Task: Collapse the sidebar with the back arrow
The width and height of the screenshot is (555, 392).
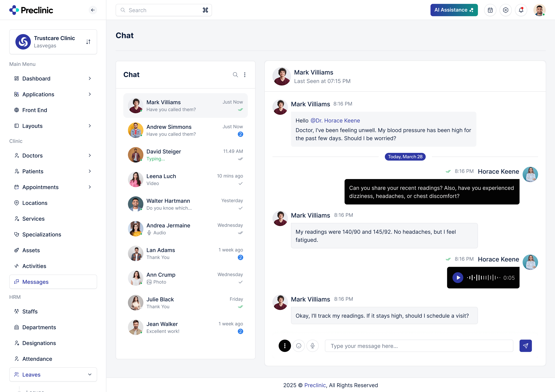Action: 93,10
